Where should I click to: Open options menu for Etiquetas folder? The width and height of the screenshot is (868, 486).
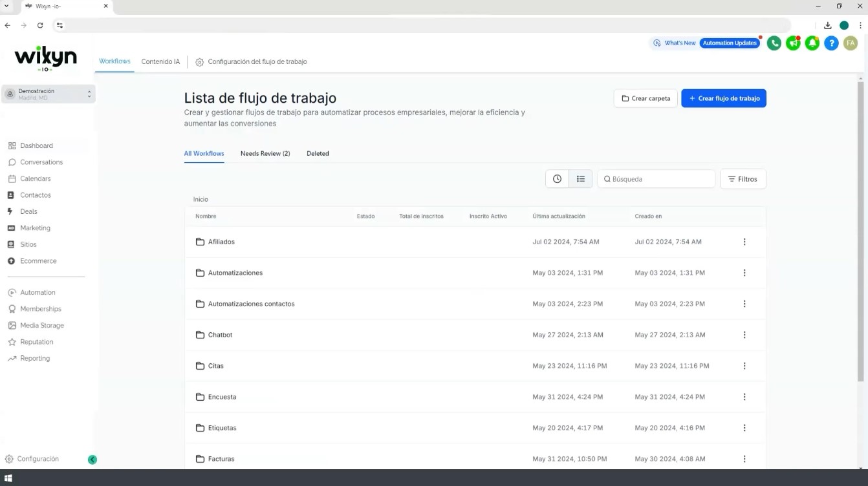(744, 428)
